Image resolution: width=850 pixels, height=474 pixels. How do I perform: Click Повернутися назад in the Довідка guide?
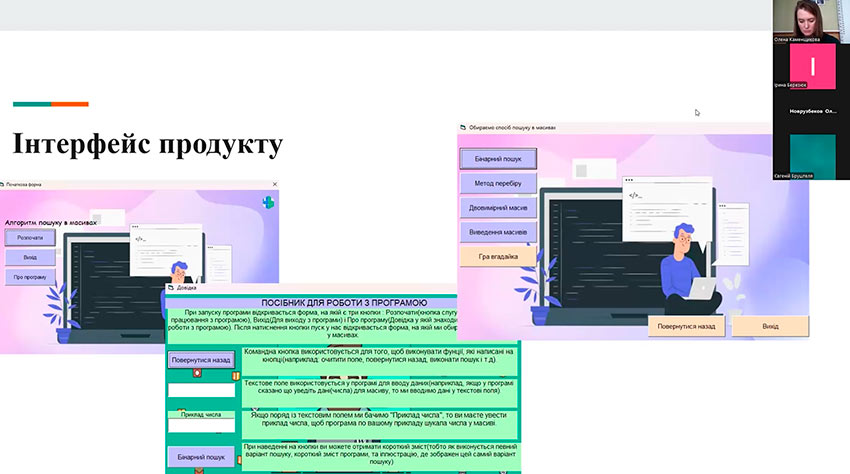tap(201, 360)
